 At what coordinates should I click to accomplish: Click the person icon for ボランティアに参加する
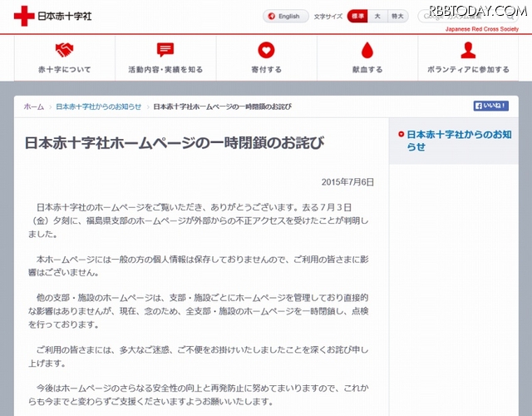(468, 50)
